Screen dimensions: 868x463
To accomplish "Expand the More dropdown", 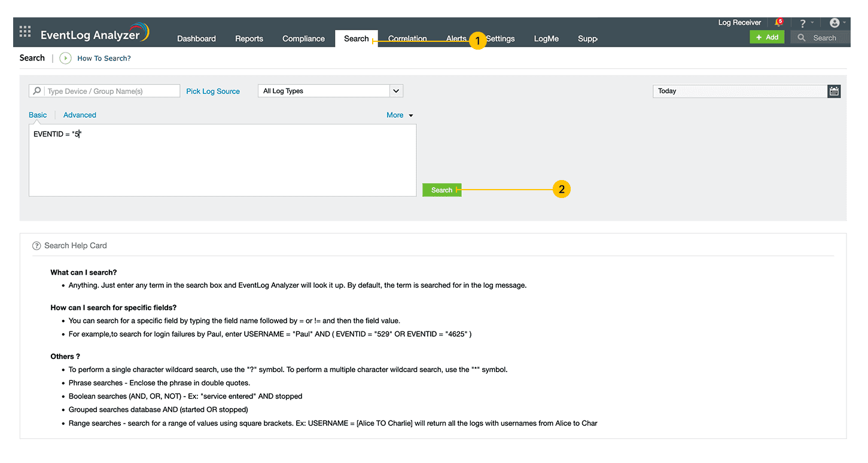I will [400, 115].
